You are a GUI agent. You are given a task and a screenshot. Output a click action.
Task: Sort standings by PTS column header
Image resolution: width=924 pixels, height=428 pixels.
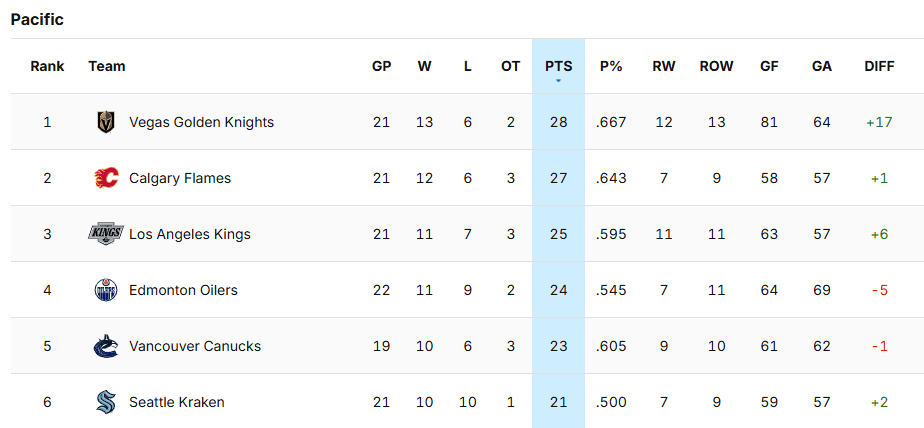pos(558,66)
